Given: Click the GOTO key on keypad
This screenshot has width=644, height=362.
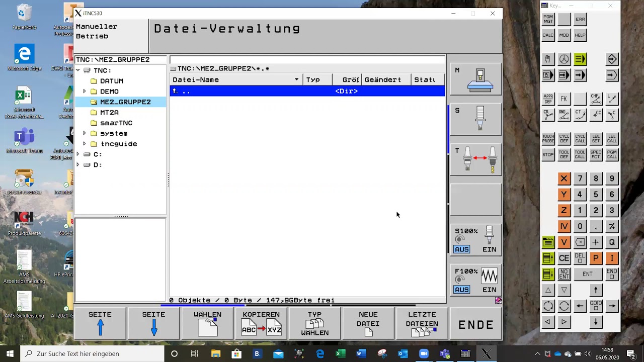Looking at the screenshot, I should [596, 306].
